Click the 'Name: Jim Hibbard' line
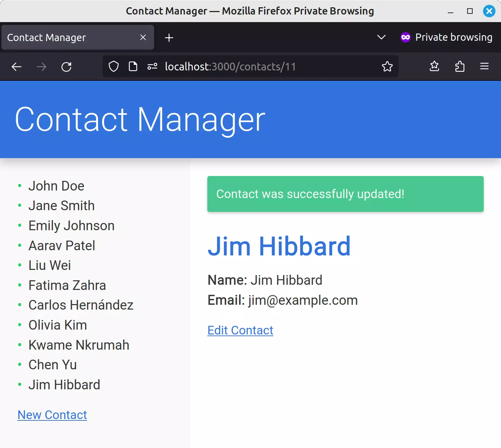 click(265, 280)
